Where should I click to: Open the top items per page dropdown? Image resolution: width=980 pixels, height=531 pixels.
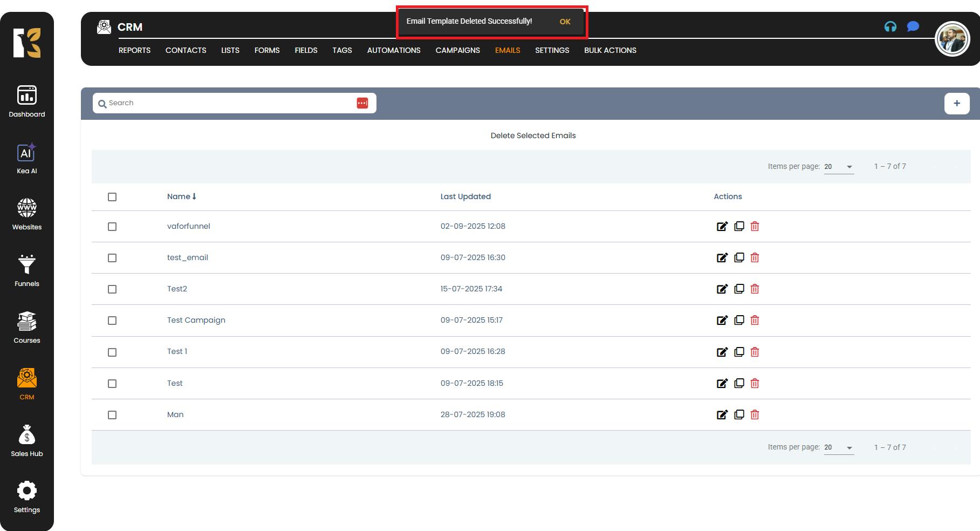click(x=839, y=167)
